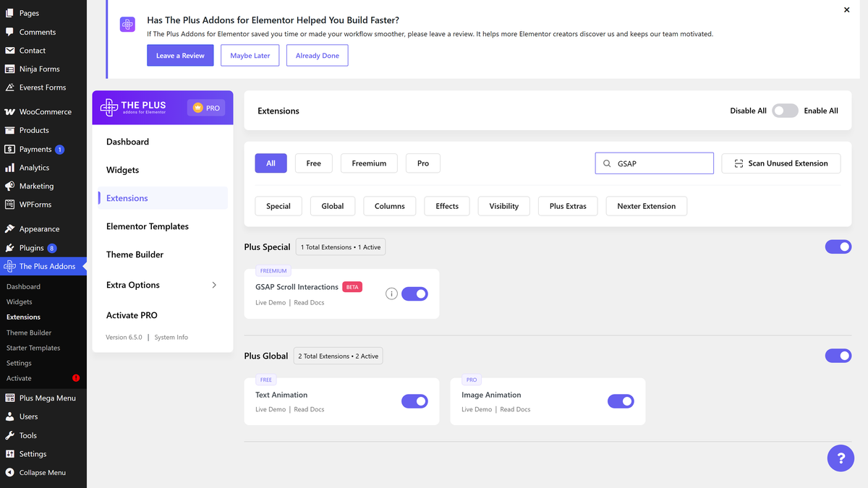
Task: Click the Users person icon
Action: pyautogui.click(x=9, y=416)
